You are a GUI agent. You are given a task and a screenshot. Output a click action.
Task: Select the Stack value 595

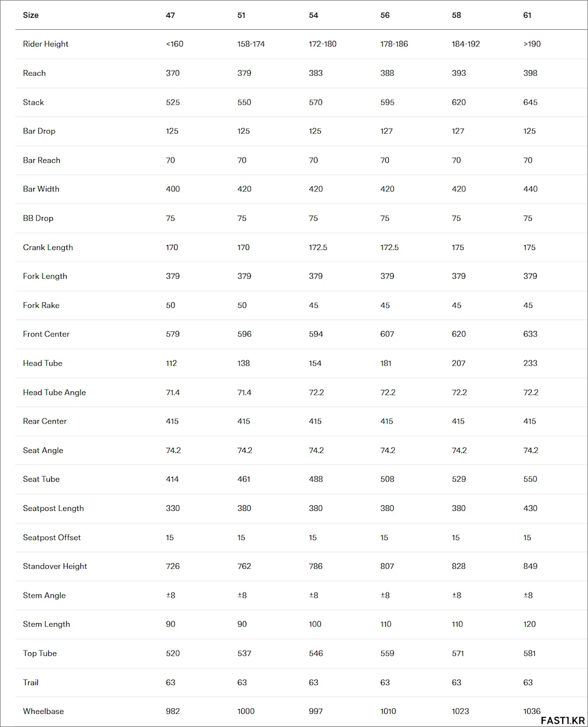coord(388,102)
